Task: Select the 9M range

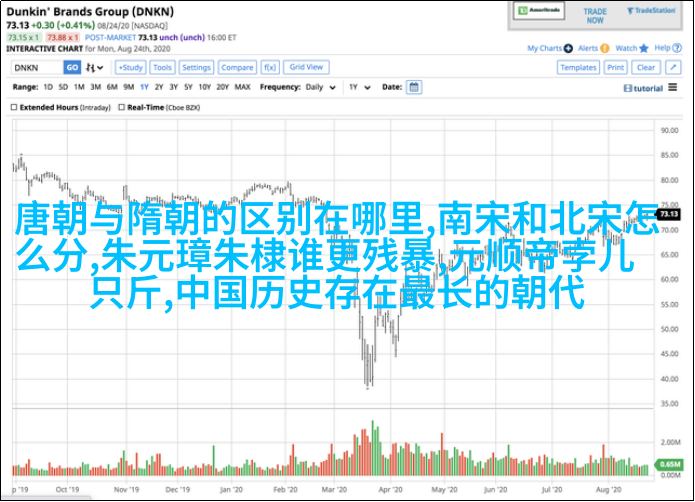Action: [129, 87]
